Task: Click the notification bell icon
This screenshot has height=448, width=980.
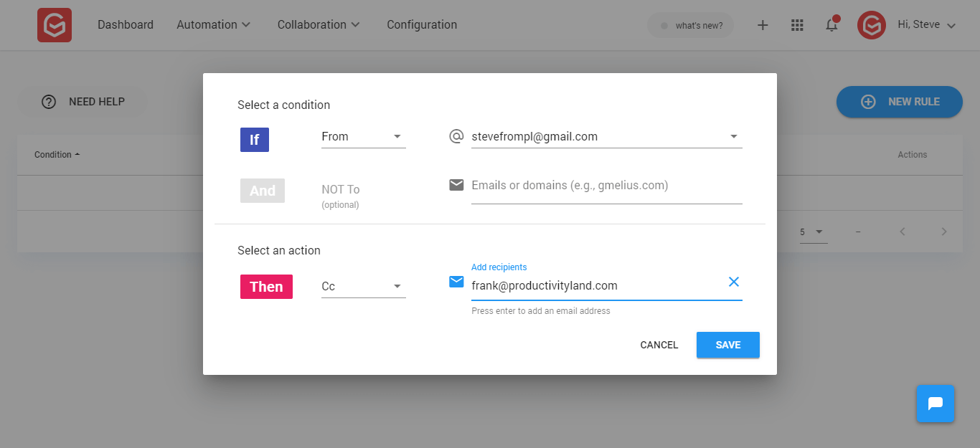Action: [831, 24]
